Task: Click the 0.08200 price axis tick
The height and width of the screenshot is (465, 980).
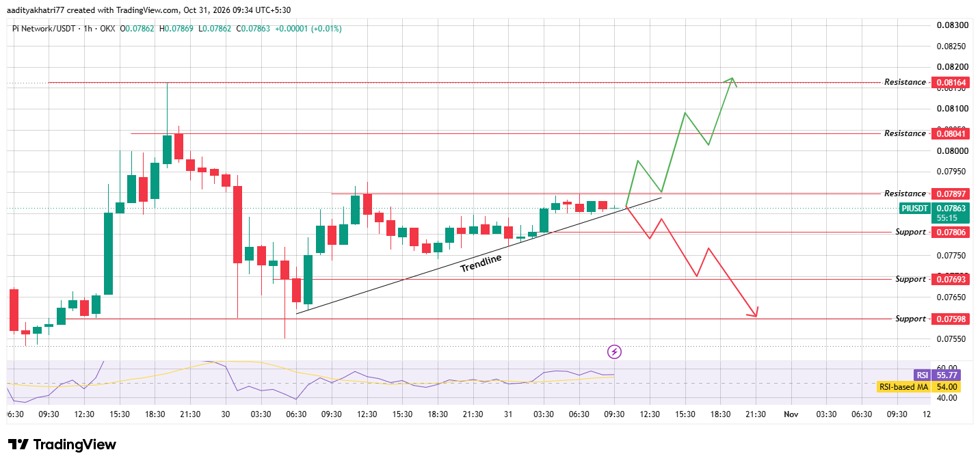Action: [x=951, y=67]
